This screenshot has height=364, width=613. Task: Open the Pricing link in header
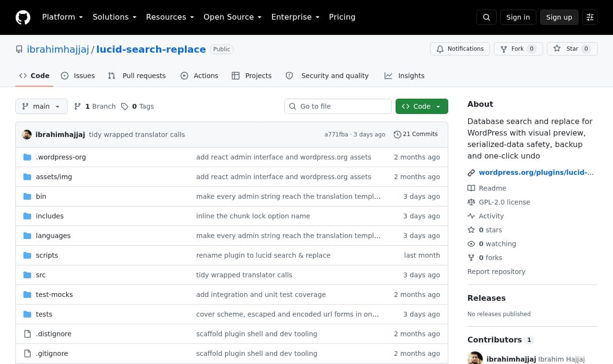click(342, 17)
